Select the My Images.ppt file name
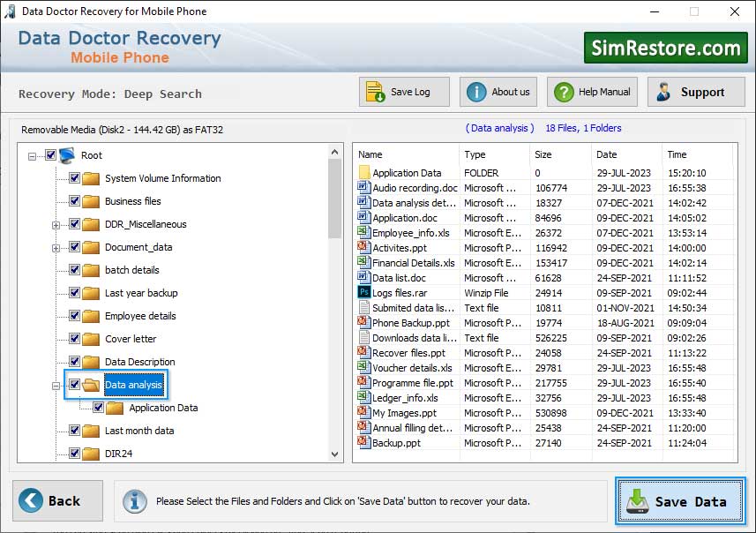Screen dimensions: 756x533 (x=404, y=413)
